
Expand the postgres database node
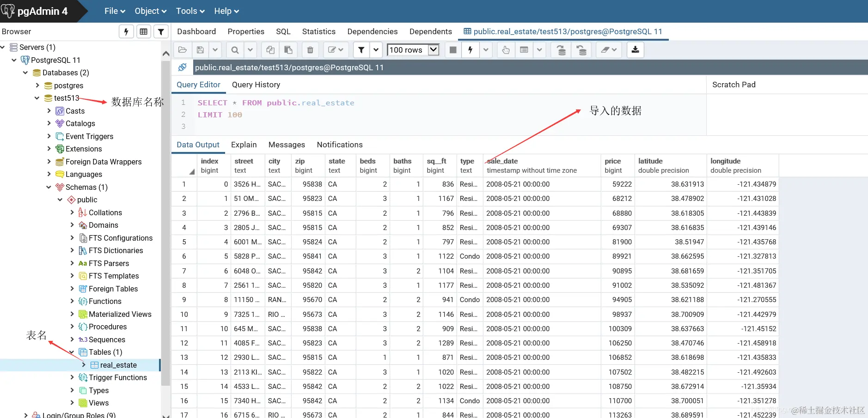tap(38, 85)
